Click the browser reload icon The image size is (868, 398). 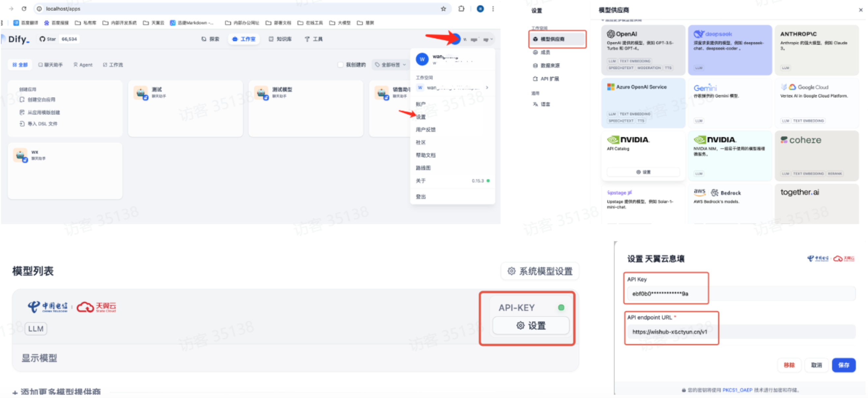click(24, 9)
